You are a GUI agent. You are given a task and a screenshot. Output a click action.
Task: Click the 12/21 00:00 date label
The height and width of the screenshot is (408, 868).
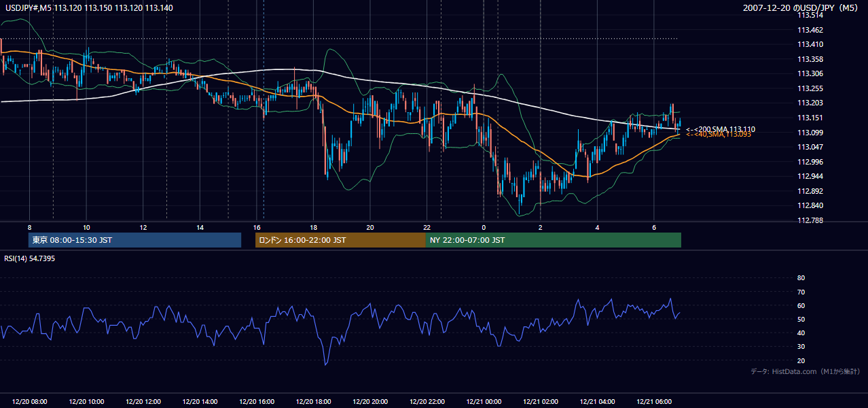coord(484,402)
